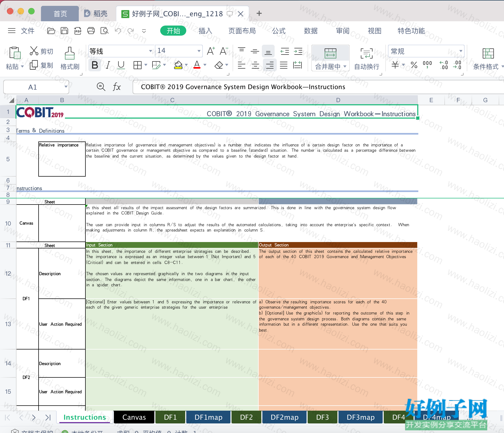Toggle italic formatting
Image resolution: width=504 pixels, height=433 pixels.
coord(108,65)
